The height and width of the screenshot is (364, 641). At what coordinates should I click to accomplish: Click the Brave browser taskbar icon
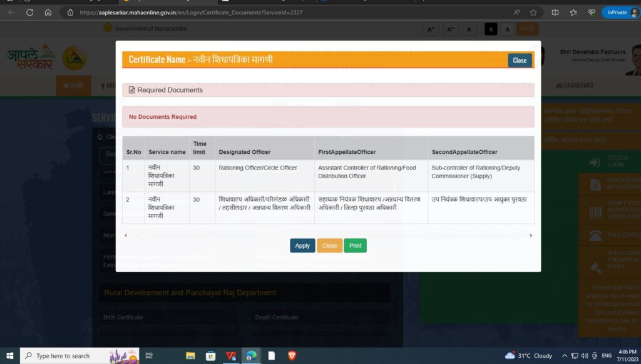[292, 355]
